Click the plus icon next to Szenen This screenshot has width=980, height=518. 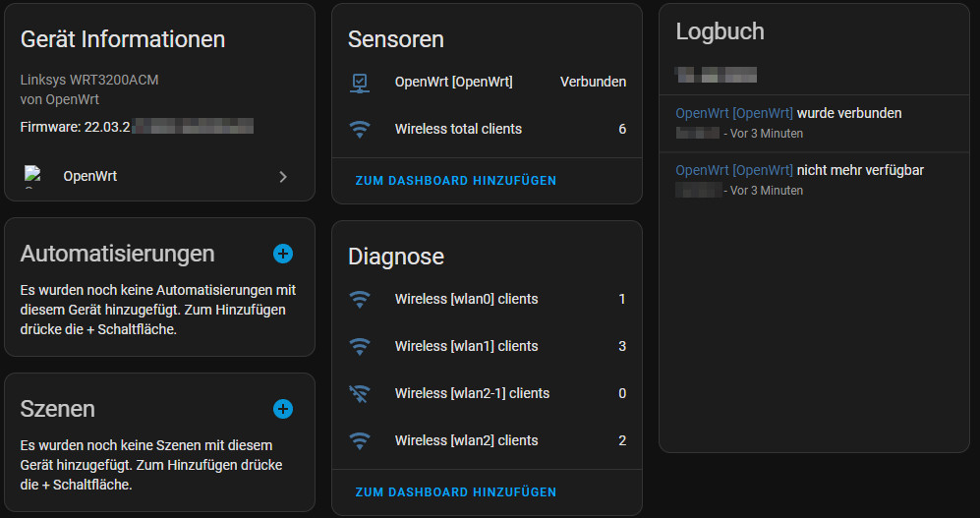coord(283,409)
